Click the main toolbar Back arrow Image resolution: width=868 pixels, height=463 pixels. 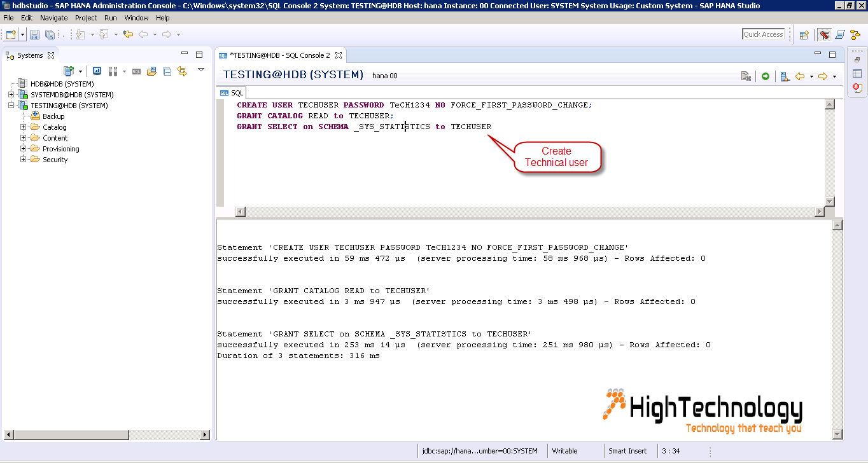click(143, 34)
